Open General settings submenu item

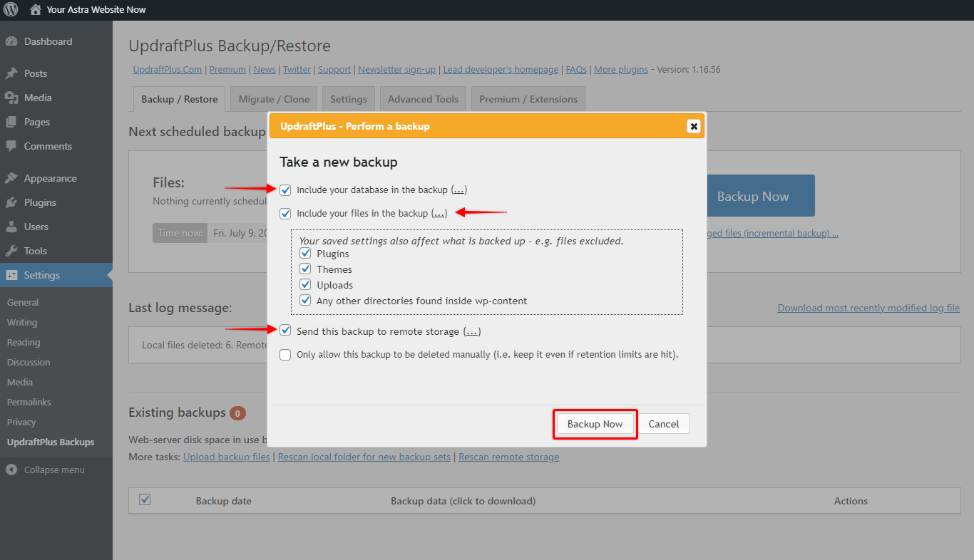click(x=23, y=302)
